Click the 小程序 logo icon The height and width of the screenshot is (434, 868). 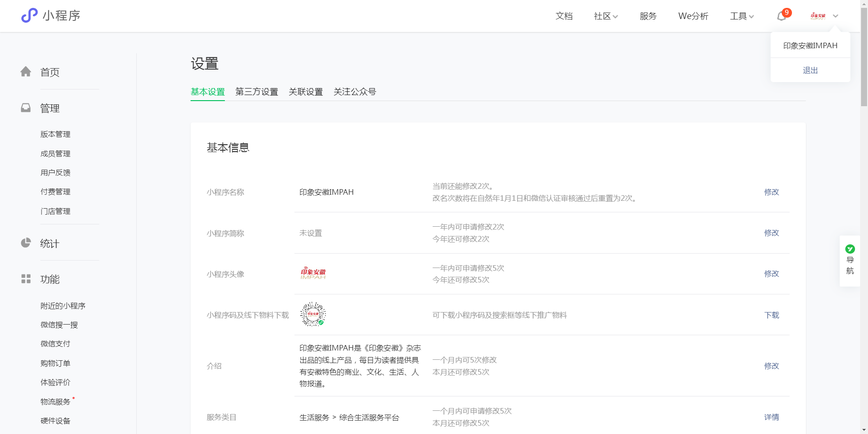[x=29, y=15]
